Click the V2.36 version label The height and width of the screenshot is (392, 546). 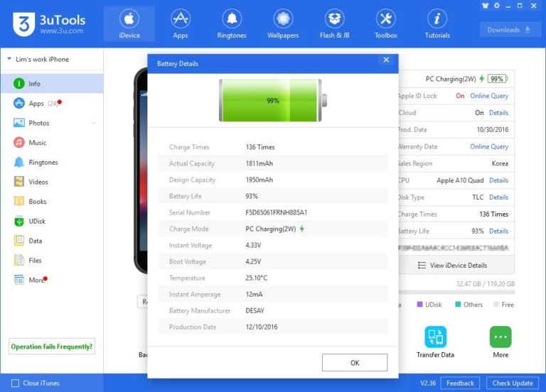tap(427, 383)
